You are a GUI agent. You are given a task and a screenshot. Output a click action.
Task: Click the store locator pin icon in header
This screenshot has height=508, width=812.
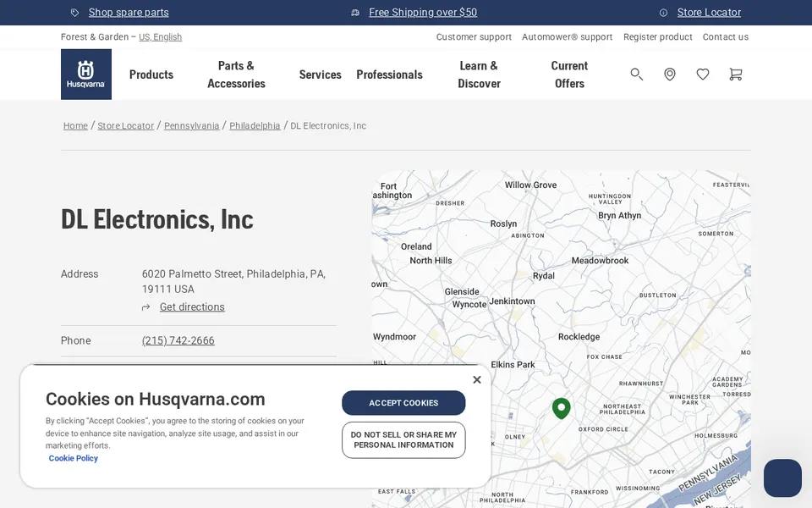[670, 75]
